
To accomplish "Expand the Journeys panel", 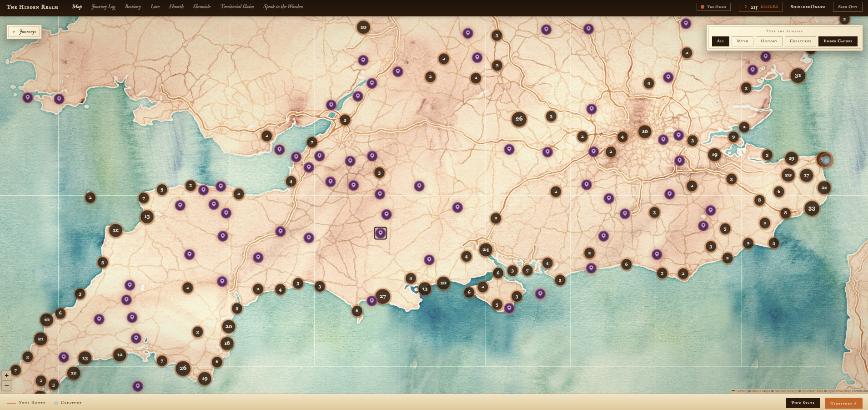I will point(25,32).
